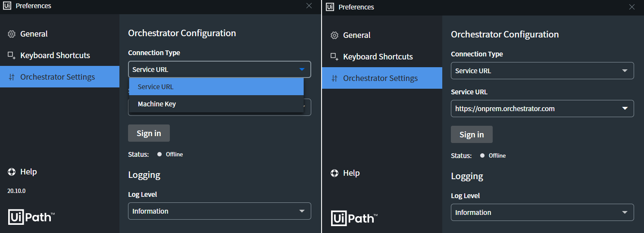Click the Help lifebuoy icon in left window
Screen dimensions: 644x233
12,172
